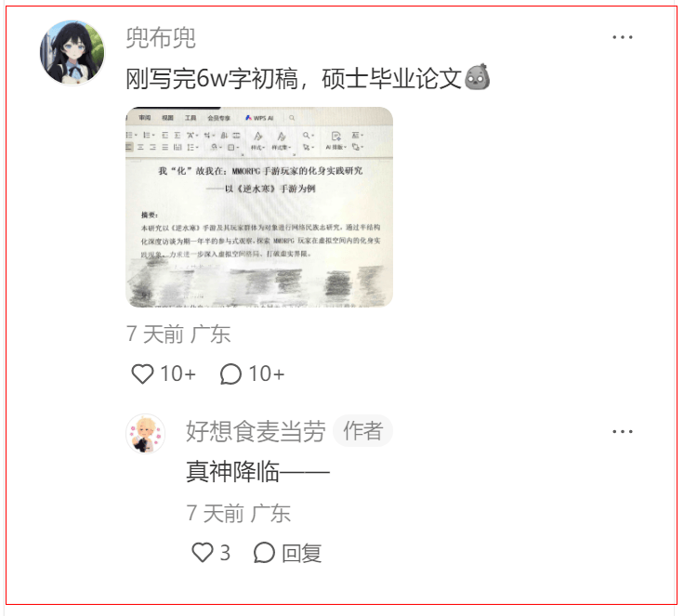Screen dimensions: 684x616
Task: Expand the 10+ replies count on first comment
Action: tap(267, 374)
